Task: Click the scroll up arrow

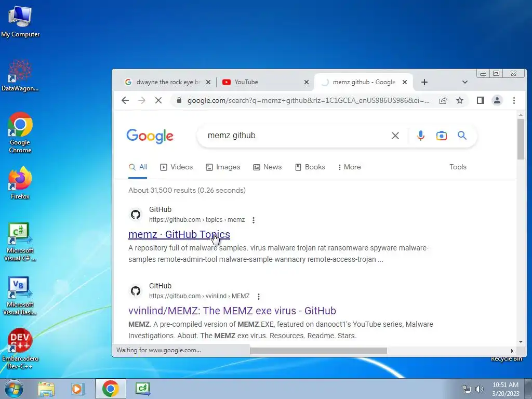Action: tap(521, 115)
